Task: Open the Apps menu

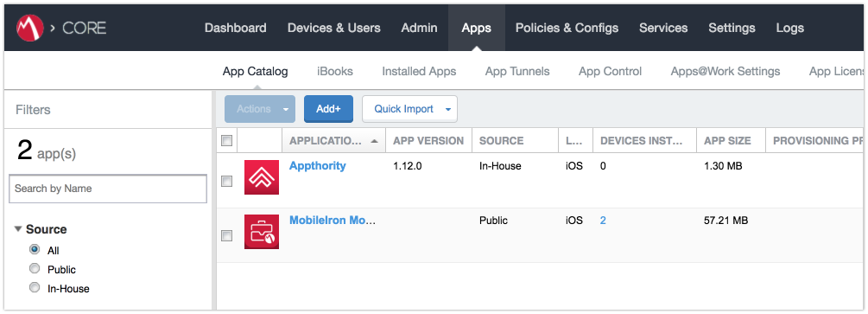Action: pyautogui.click(x=476, y=28)
